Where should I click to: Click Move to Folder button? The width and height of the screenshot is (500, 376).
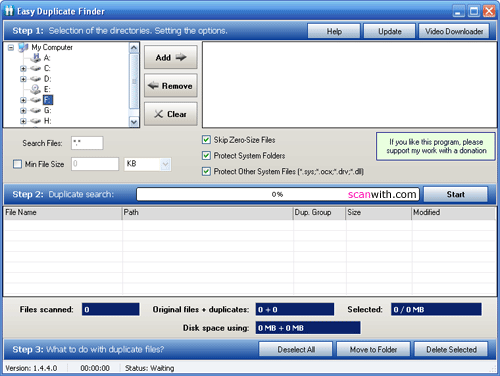click(x=373, y=349)
